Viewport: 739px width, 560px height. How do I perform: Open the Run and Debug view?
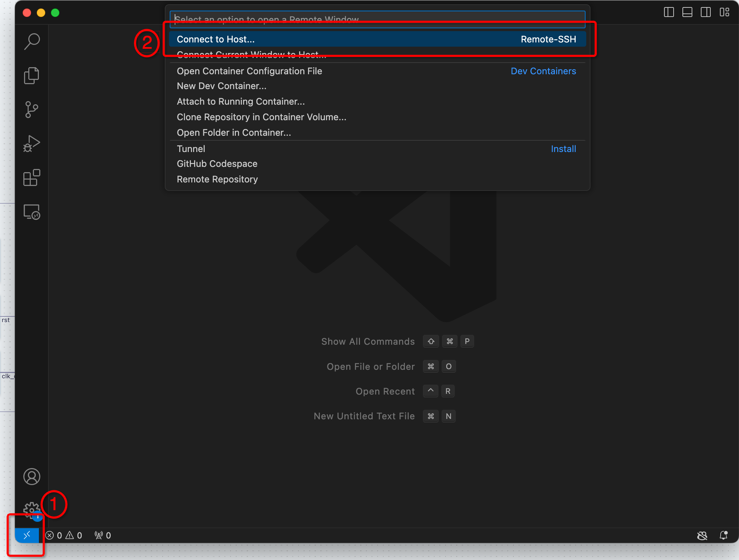pos(32,144)
